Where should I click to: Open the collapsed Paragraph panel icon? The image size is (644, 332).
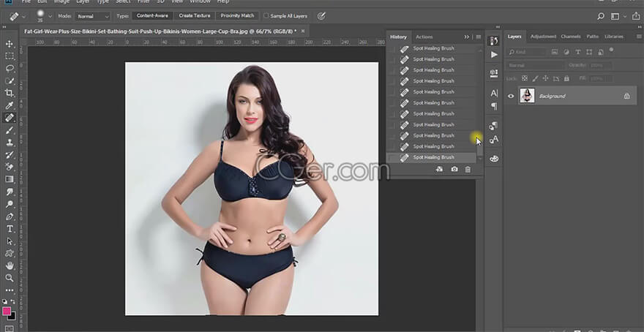(x=494, y=106)
